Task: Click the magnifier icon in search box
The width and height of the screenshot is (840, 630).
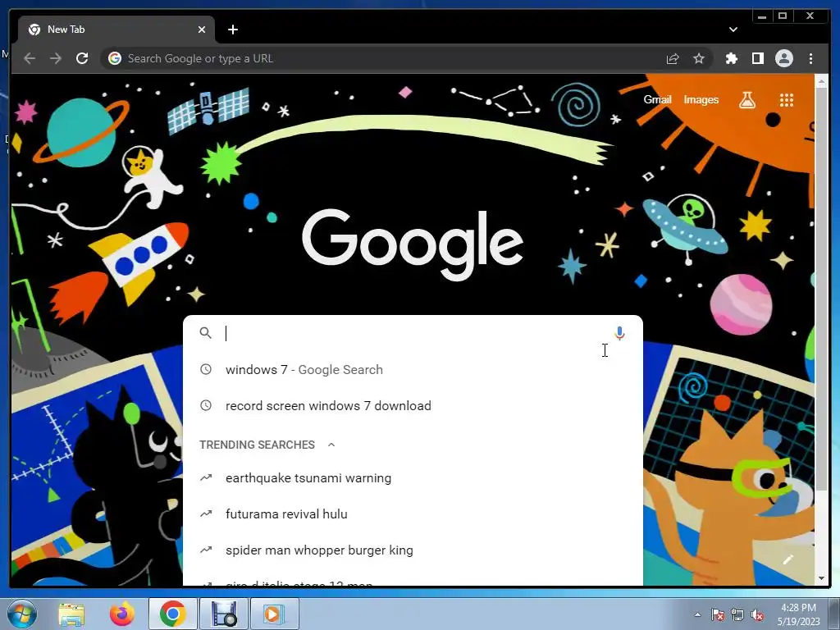Action: click(206, 333)
